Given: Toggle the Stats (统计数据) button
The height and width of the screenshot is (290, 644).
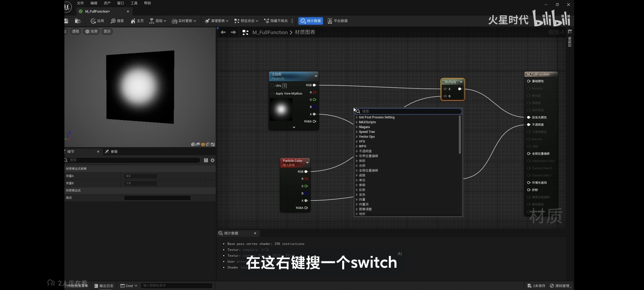Looking at the screenshot, I should click(311, 21).
